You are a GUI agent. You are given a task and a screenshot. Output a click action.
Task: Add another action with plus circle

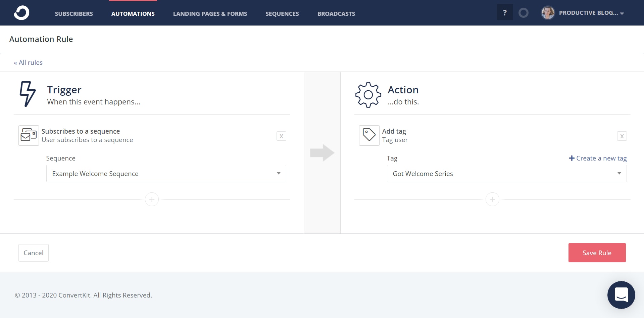tap(492, 199)
